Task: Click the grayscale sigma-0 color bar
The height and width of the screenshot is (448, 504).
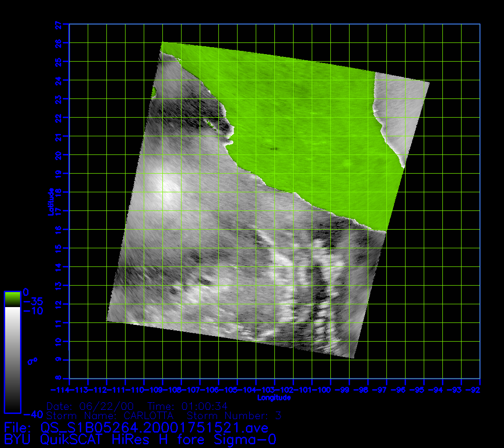Action: 12,359
